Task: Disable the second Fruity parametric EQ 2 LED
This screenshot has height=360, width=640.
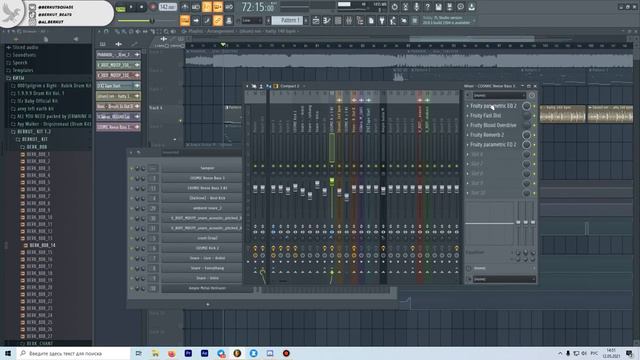Action: click(534, 145)
